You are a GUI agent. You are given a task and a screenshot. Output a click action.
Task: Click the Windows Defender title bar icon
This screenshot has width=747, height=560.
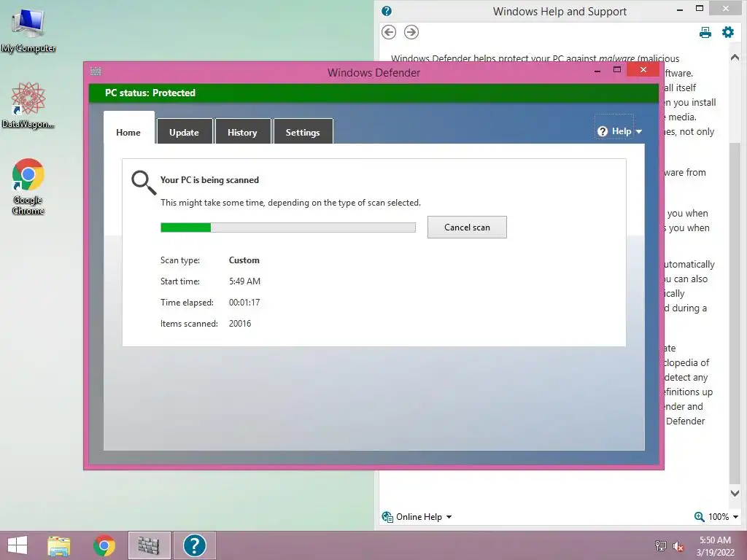tap(96, 71)
